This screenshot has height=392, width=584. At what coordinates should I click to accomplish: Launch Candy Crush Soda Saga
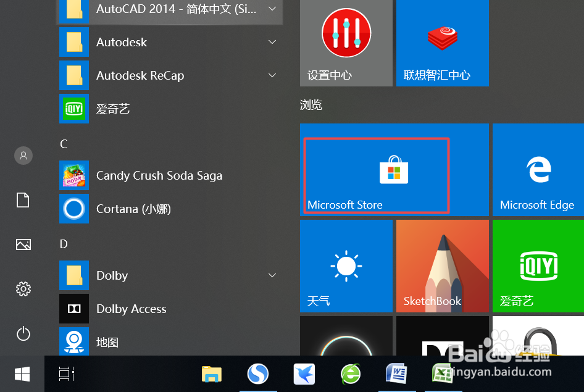pos(170,175)
